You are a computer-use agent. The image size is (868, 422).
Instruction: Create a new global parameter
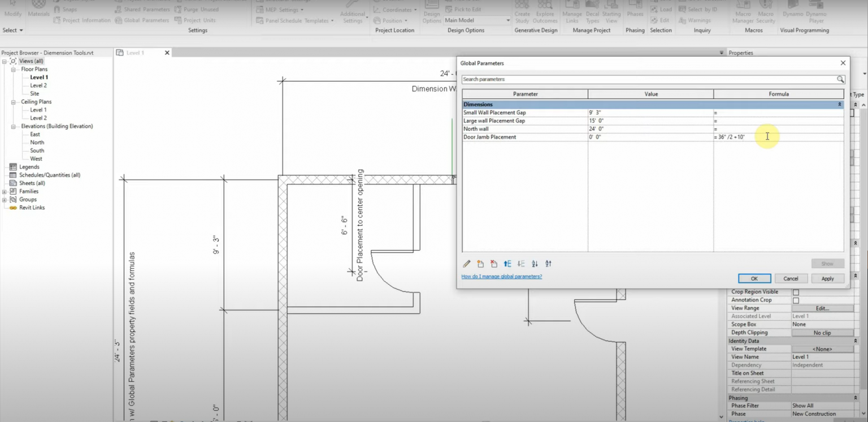coord(480,263)
